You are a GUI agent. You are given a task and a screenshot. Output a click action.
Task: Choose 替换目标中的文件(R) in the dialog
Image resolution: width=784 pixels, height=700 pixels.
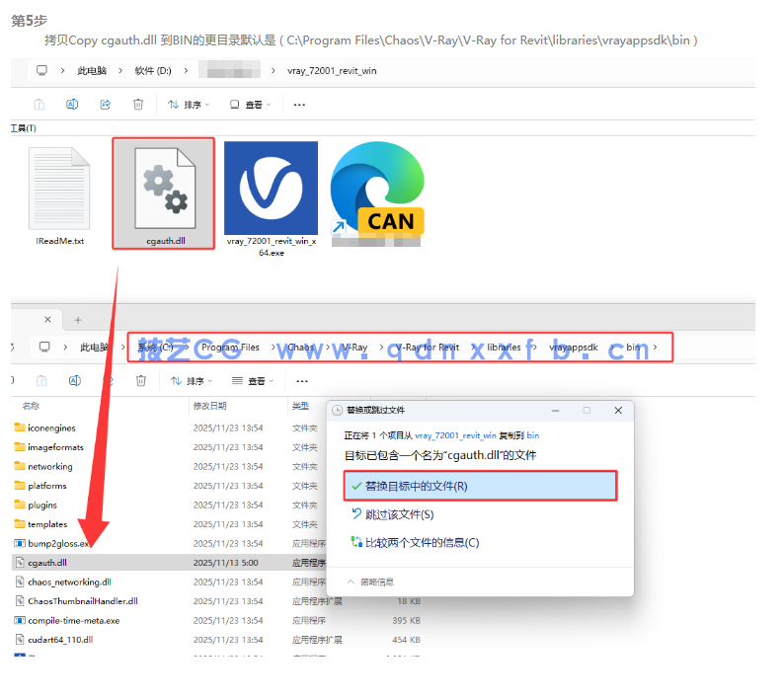tap(481, 486)
